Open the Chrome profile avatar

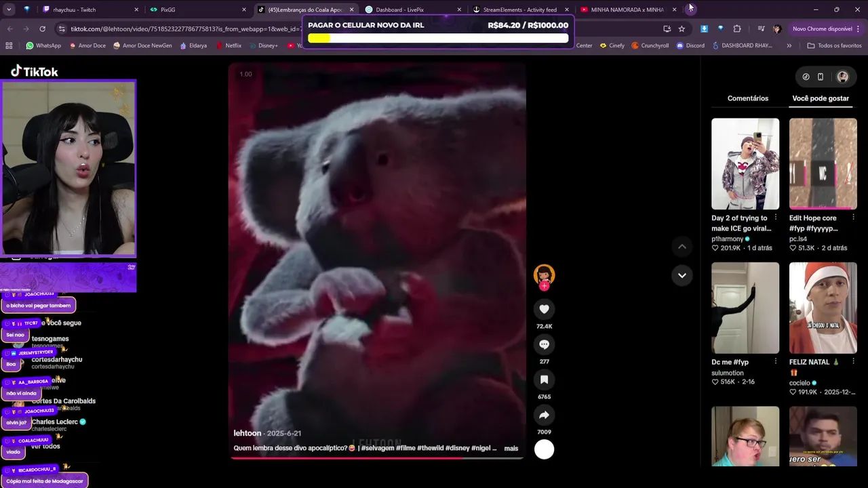pyautogui.click(x=777, y=28)
